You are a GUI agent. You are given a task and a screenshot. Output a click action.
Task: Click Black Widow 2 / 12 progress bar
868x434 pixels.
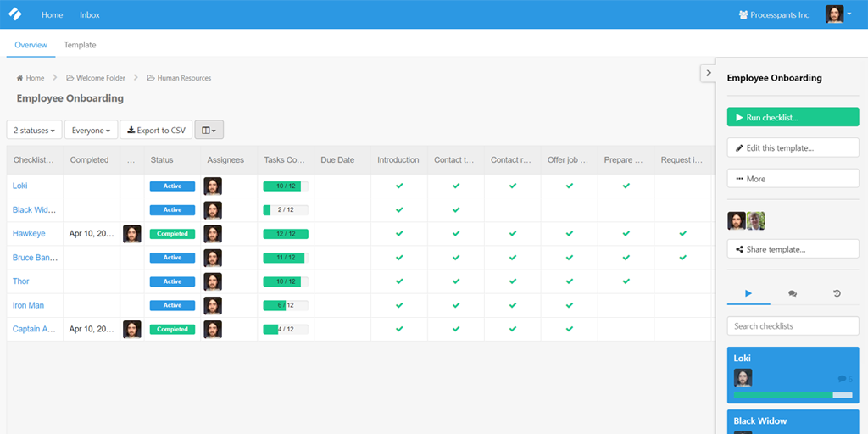coord(286,210)
